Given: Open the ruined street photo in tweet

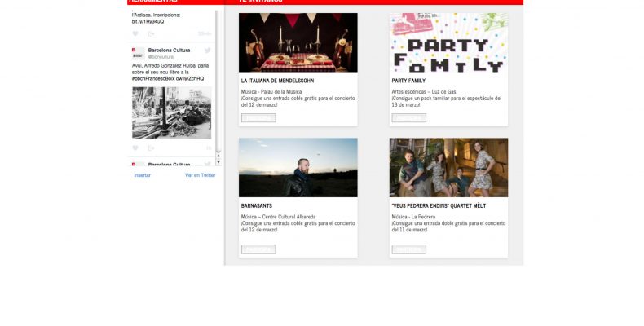Looking at the screenshot, I should (172, 113).
